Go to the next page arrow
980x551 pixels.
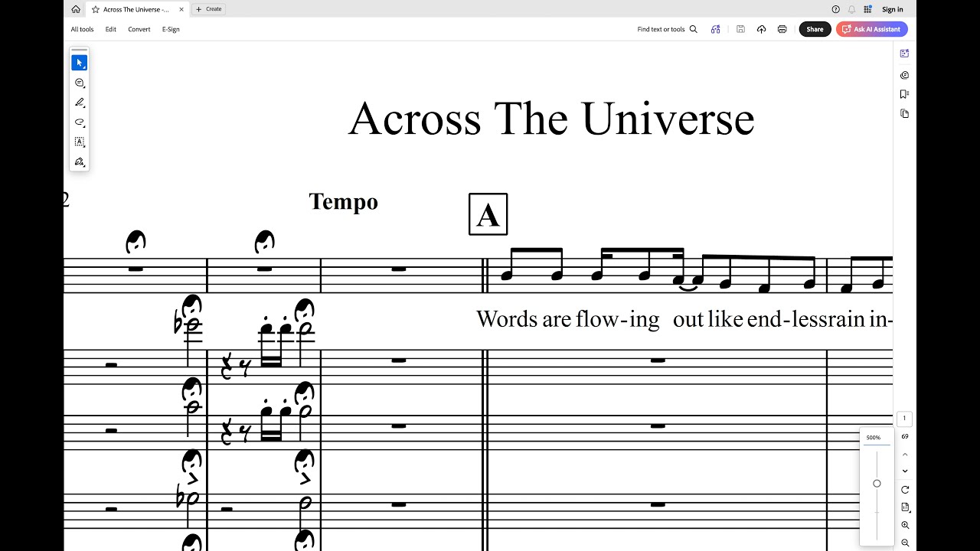905,471
